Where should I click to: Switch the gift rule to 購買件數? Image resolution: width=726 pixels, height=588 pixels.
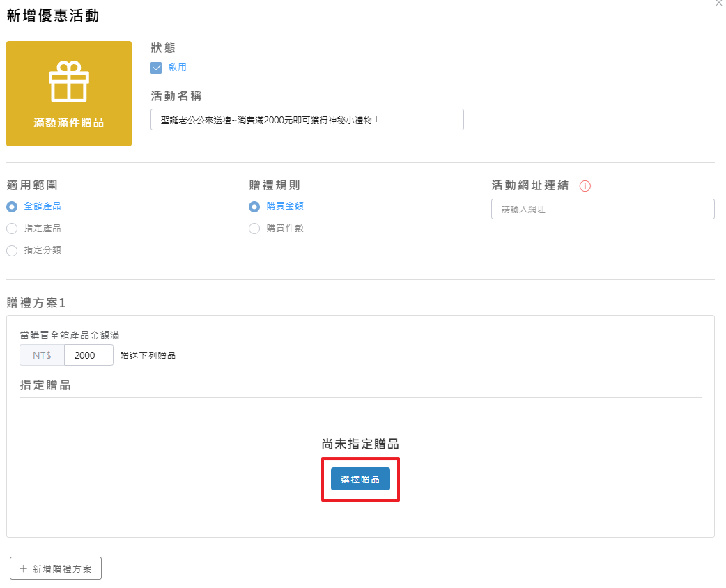coord(254,229)
